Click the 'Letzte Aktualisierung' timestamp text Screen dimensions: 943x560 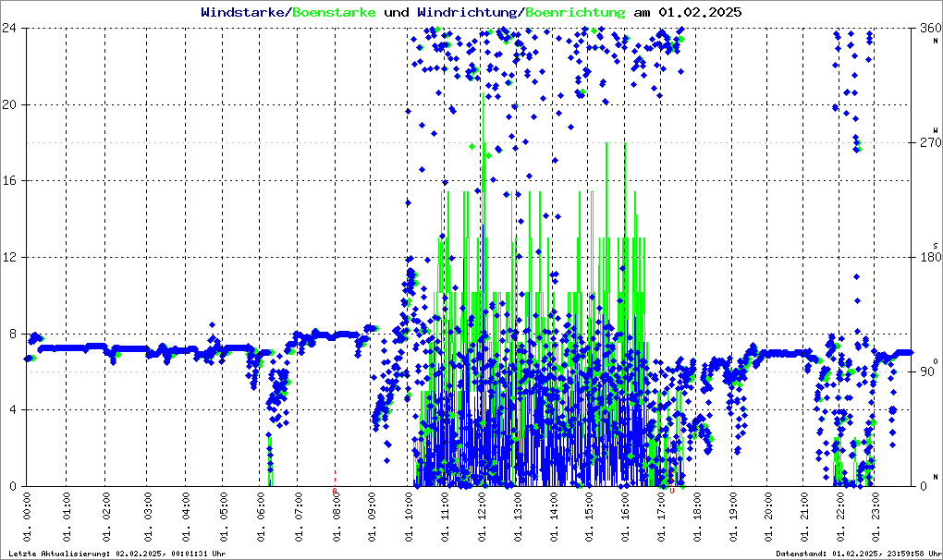[x=117, y=554]
